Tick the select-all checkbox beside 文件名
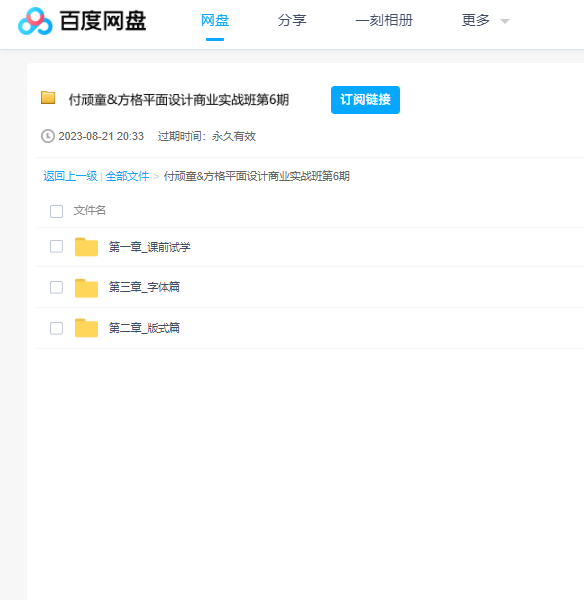 click(x=57, y=211)
